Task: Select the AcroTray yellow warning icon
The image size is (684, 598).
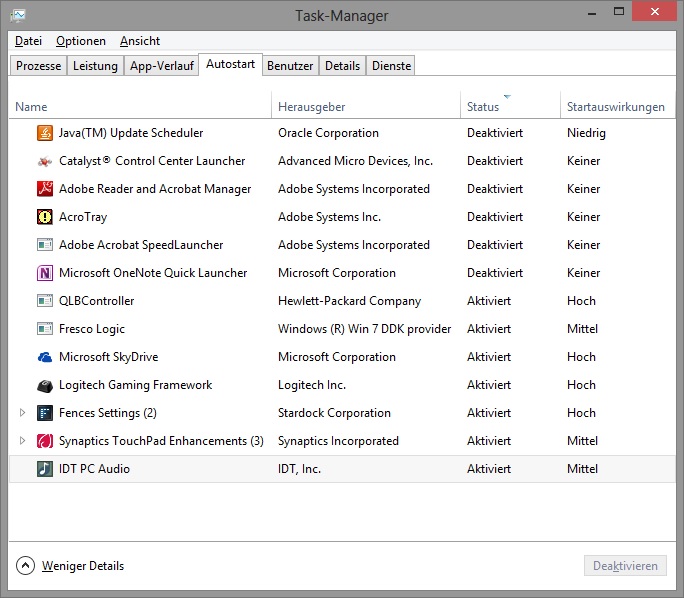Action: coord(45,217)
